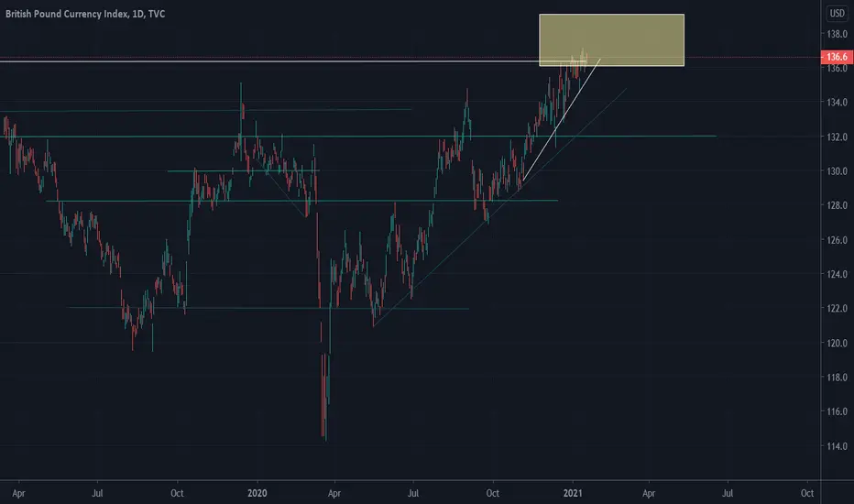Click the 132.0 price axis label
Image resolution: width=854 pixels, height=504 pixels.
[838, 137]
